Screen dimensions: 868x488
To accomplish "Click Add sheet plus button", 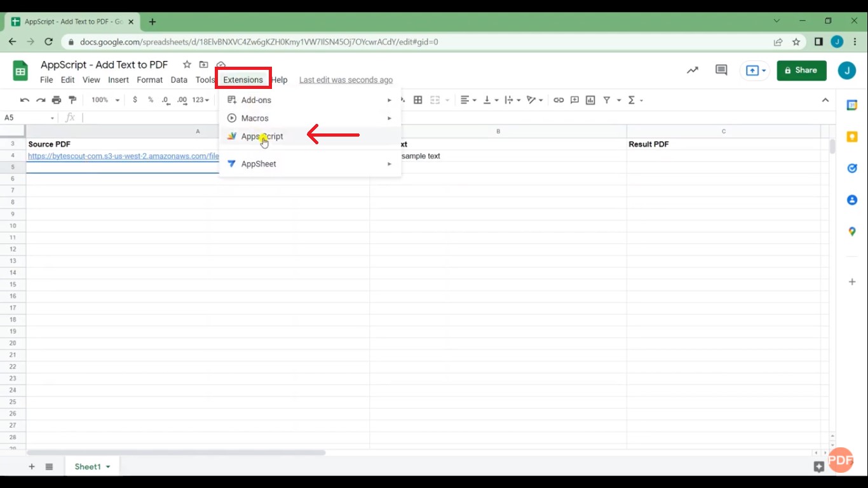I will click(x=32, y=467).
